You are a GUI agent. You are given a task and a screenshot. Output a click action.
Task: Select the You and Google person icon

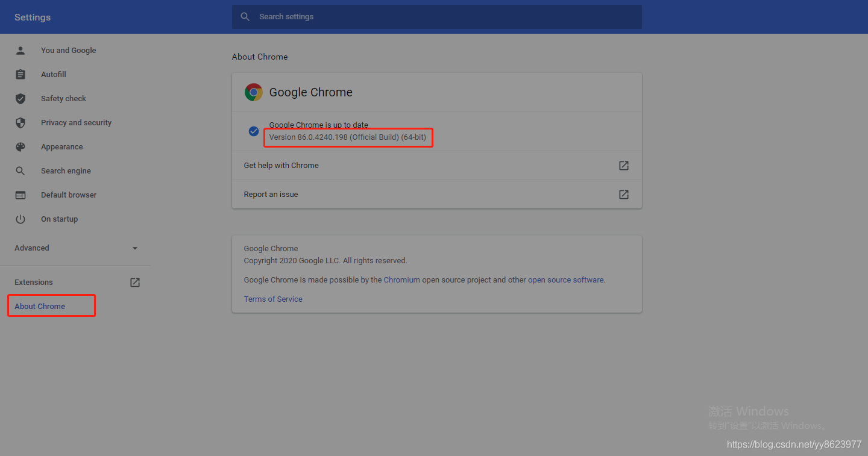pos(20,50)
